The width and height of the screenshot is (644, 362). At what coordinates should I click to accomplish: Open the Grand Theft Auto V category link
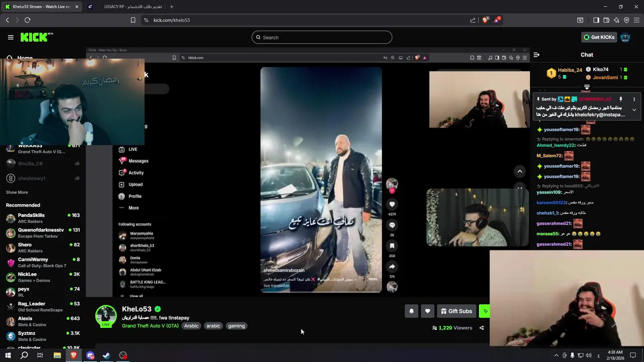pos(150,326)
